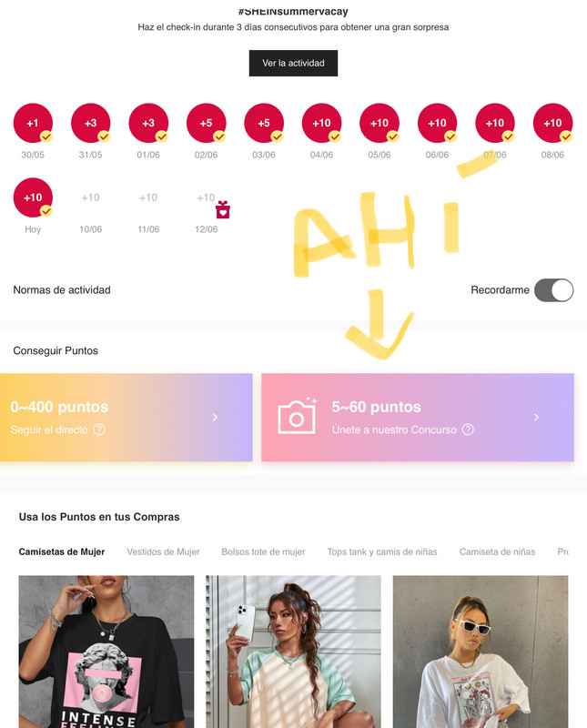This screenshot has height=728, width=587.
Task: Click the +5 check-in circle for 02/06
Action: click(x=207, y=123)
